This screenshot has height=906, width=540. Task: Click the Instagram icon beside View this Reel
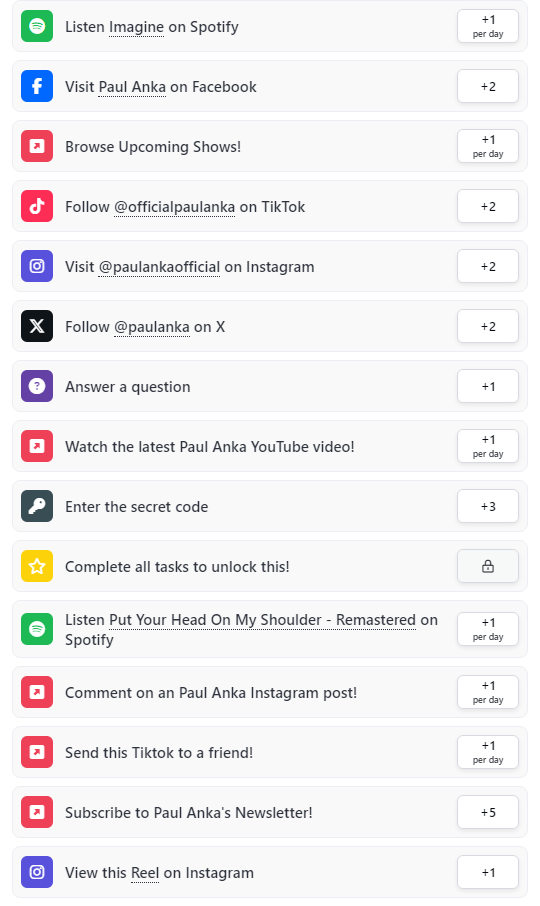coord(37,872)
